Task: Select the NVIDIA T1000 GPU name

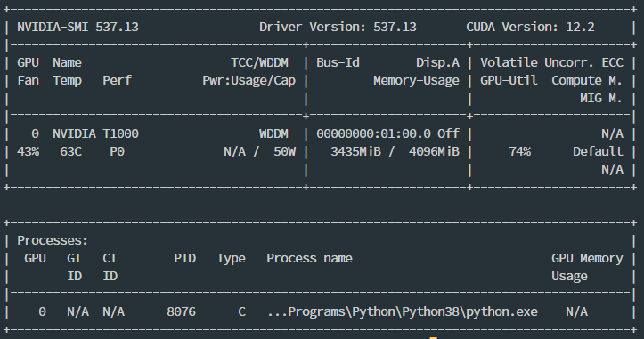Action: tap(95, 133)
